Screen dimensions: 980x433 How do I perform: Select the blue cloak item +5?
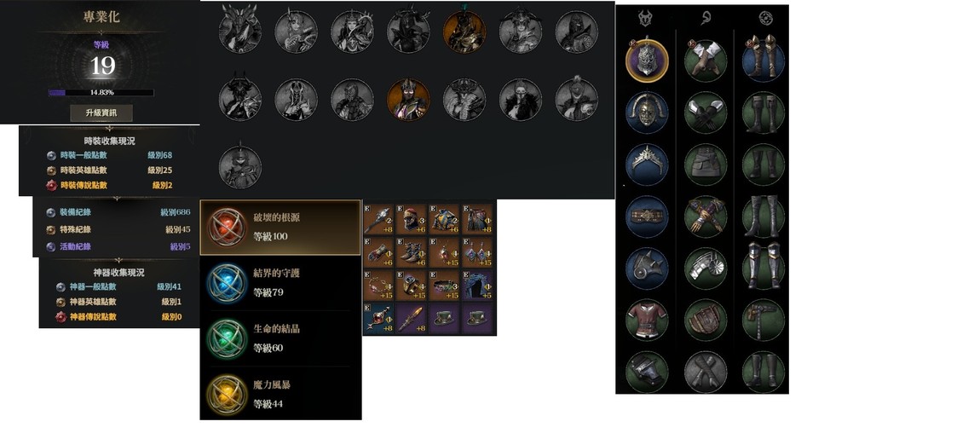(x=477, y=285)
